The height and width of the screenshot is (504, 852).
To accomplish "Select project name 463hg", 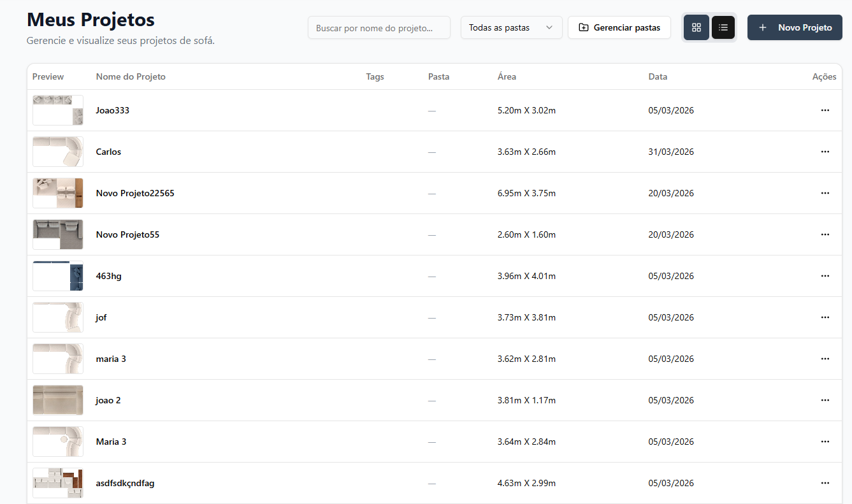I will tap(108, 276).
